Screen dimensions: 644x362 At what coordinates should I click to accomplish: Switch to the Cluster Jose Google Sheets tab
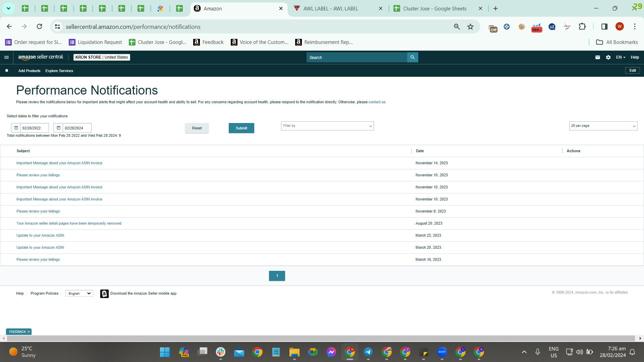tap(438, 8)
